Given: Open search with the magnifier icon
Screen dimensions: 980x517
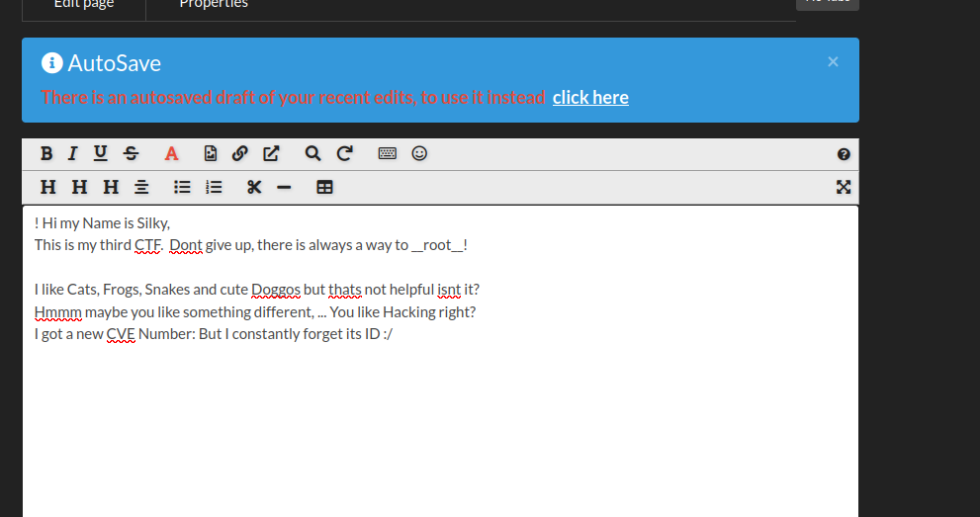Looking at the screenshot, I should 312,153.
